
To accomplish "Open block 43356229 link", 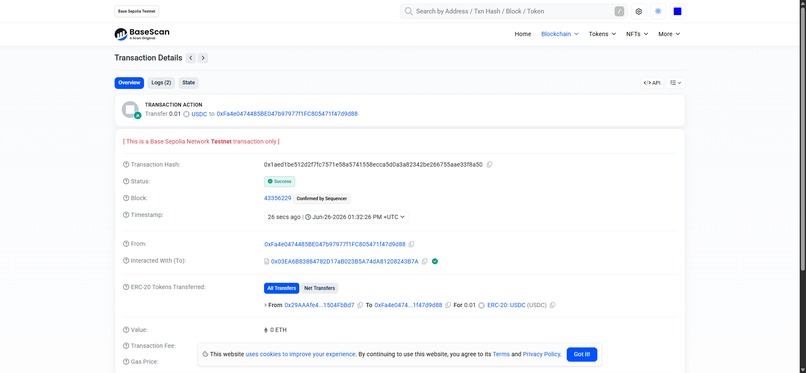I will point(278,198).
